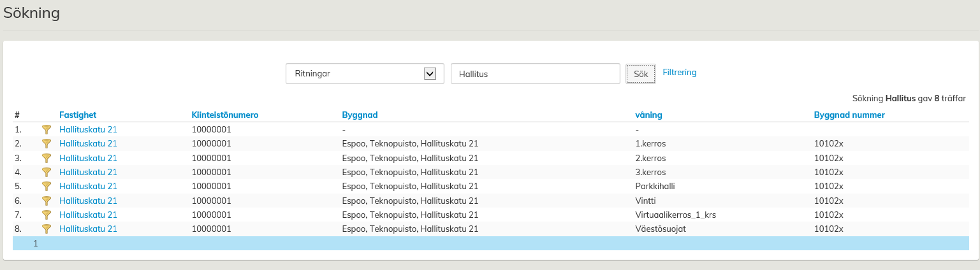Screen dimensions: 980x270
Task: Sort results by Kiinteistönumero column
Action: click(x=224, y=115)
